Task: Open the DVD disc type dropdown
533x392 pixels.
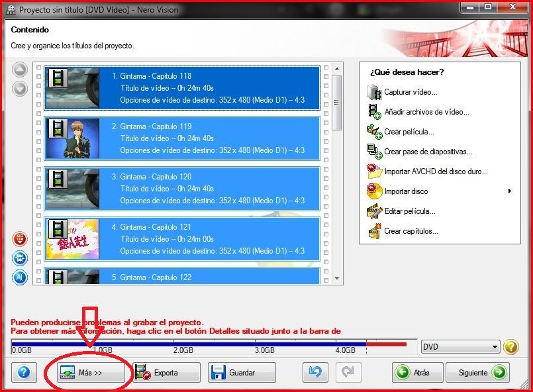Action: [x=461, y=347]
